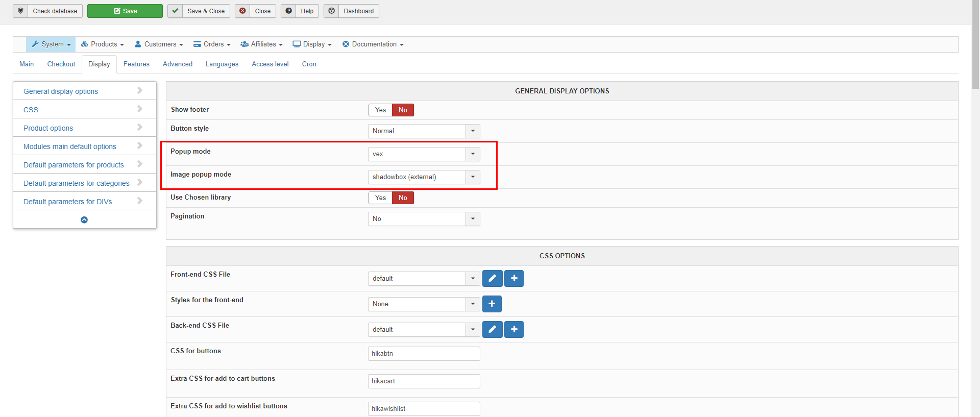Image resolution: width=980 pixels, height=417 pixels.
Task: Click chevron beside Default parameters for products
Action: click(140, 164)
